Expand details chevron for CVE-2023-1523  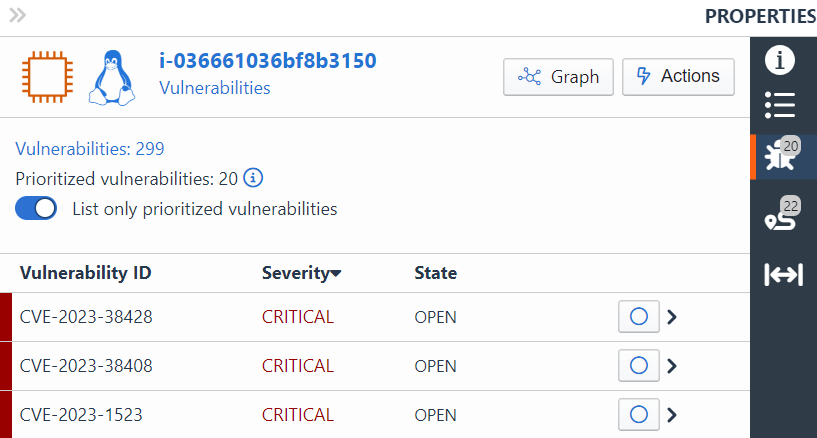[x=672, y=414]
